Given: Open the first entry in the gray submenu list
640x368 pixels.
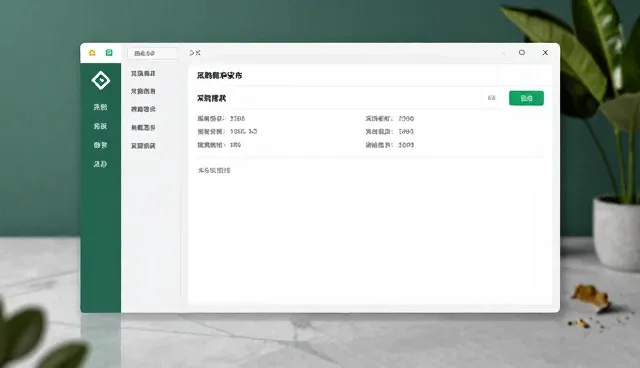Looking at the screenshot, I should click(x=143, y=73).
